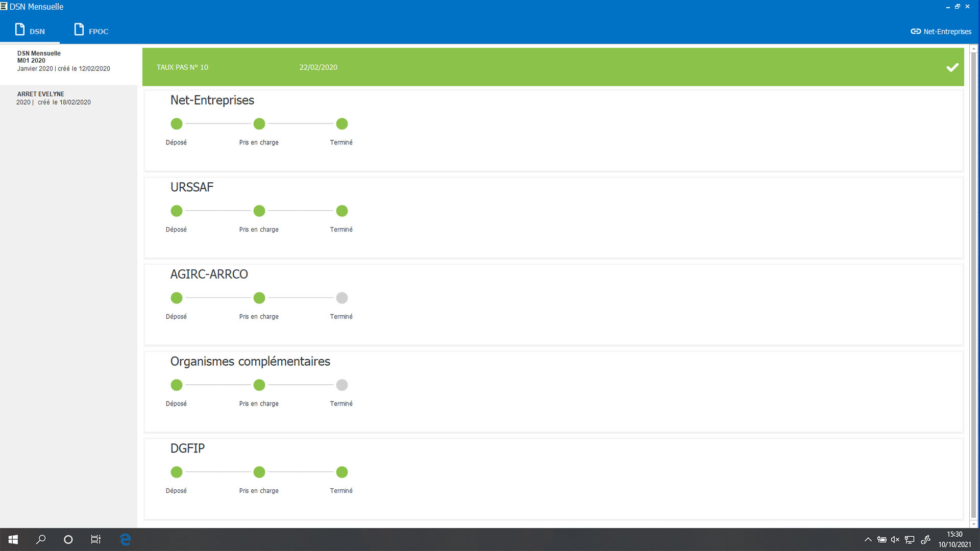Click 'Pris en charge' label under AGIRC-ARRCO
The width and height of the screenshot is (980, 551).
click(x=259, y=317)
